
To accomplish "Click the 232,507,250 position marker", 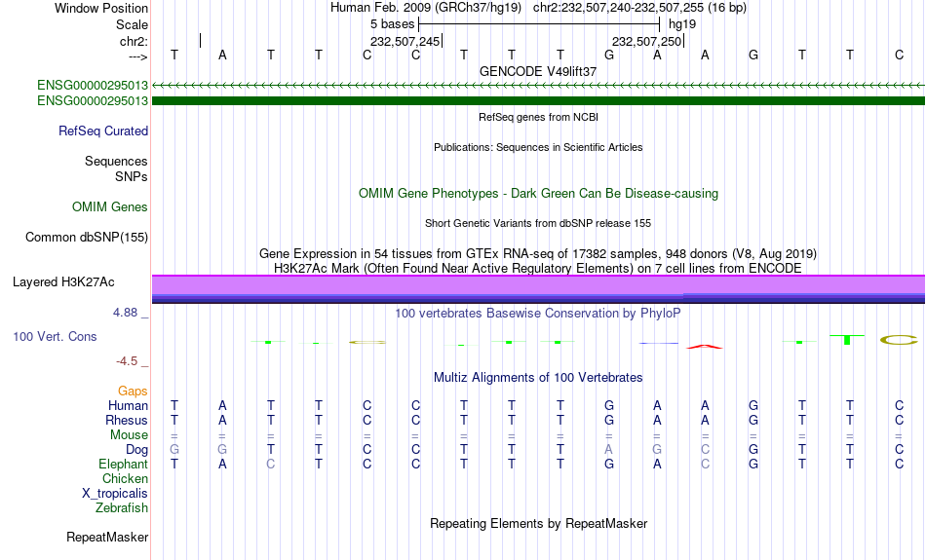I will tap(646, 41).
